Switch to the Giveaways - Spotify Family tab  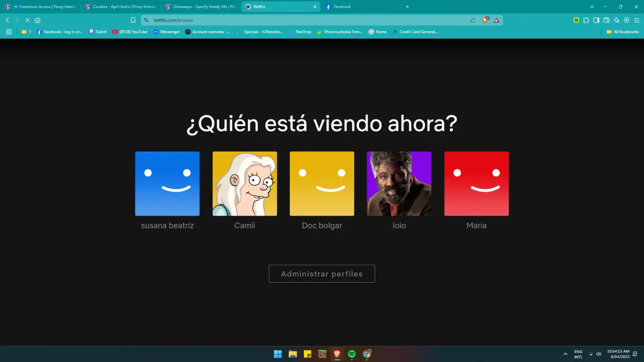(201, 7)
